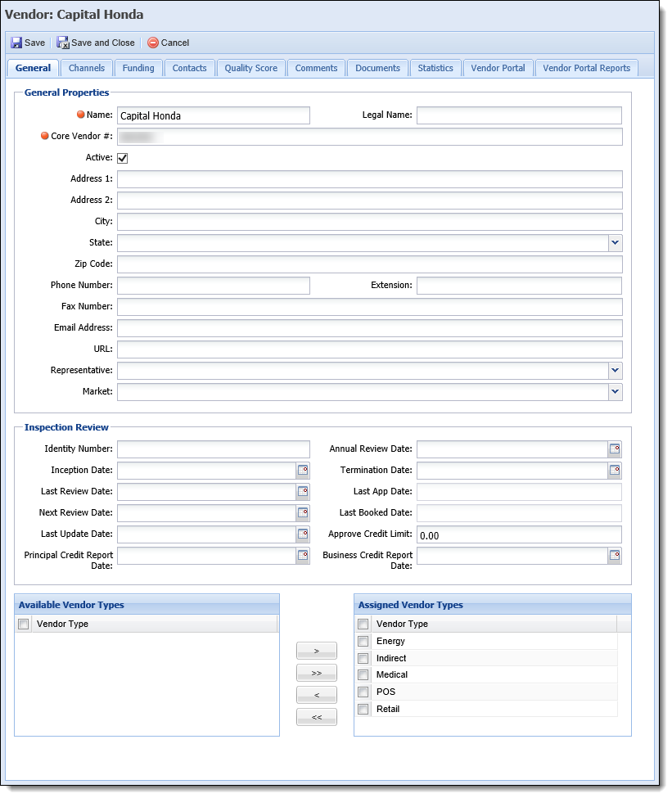Switch to the Vendor Portal tab
672x798 pixels.
[x=498, y=68]
